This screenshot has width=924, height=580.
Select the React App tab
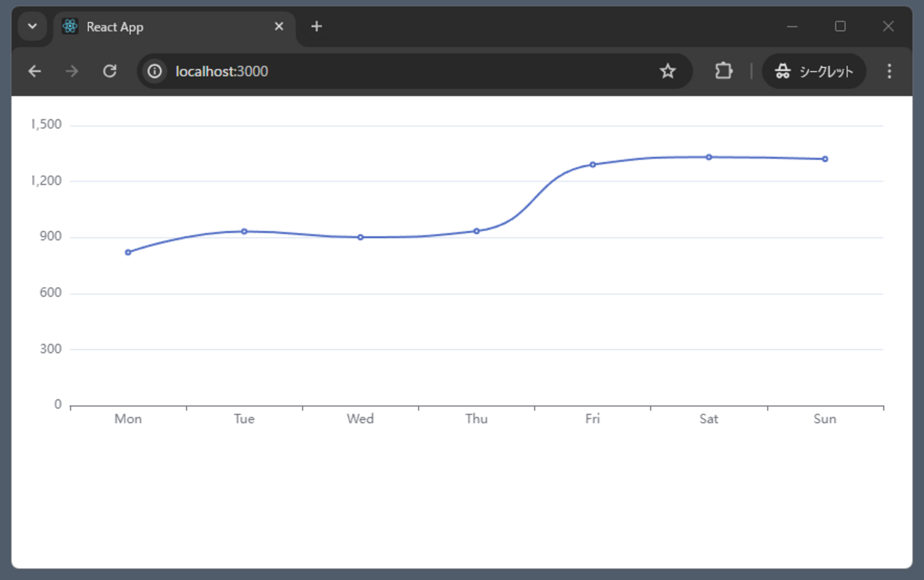(163, 27)
